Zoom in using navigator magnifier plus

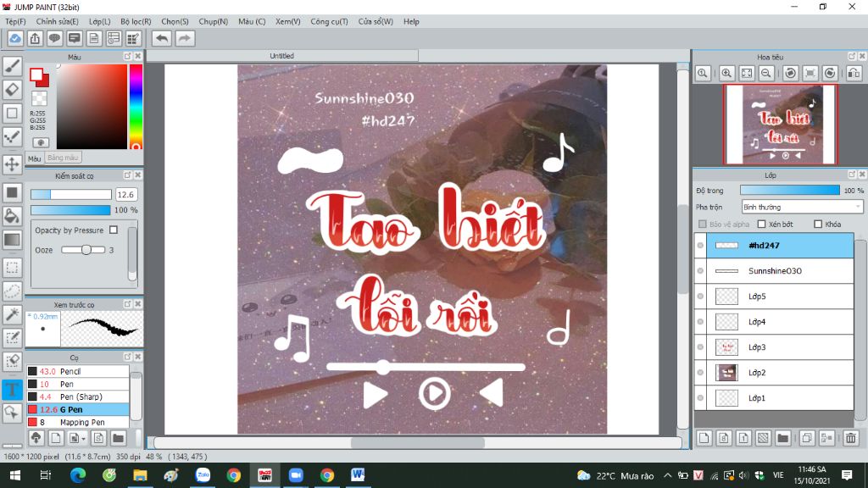pyautogui.click(x=726, y=73)
